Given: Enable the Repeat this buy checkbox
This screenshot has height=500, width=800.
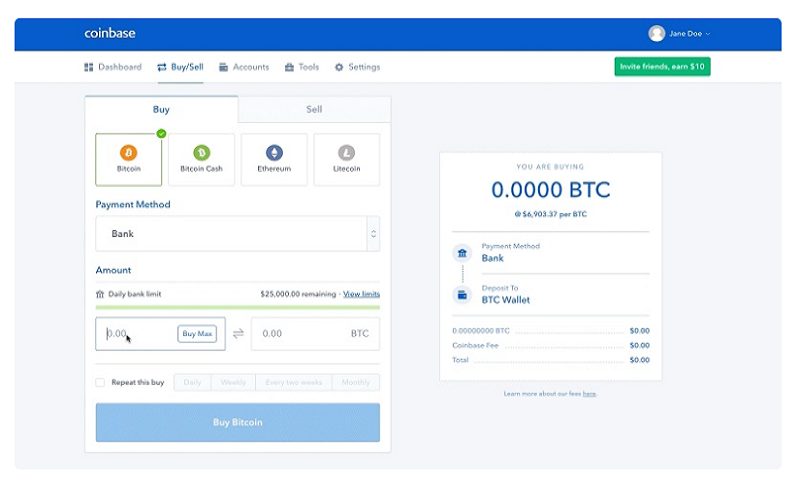Looking at the screenshot, I should 100,382.
